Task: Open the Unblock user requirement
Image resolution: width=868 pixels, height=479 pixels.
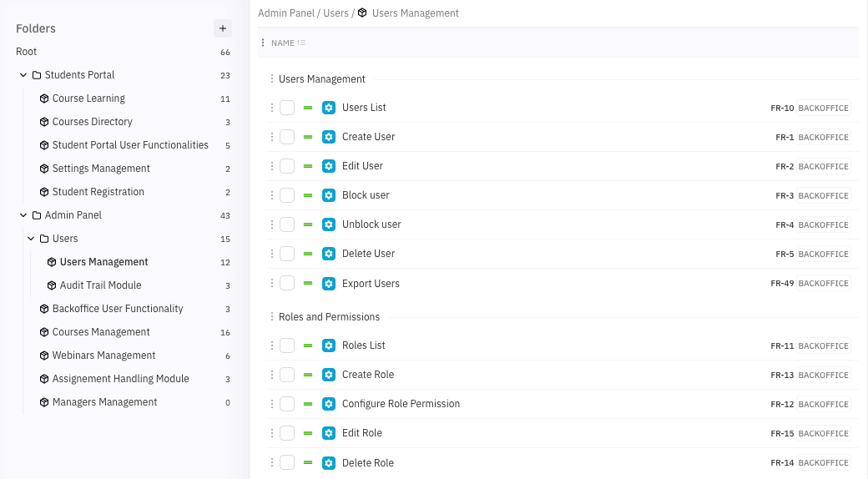Action: (371, 224)
